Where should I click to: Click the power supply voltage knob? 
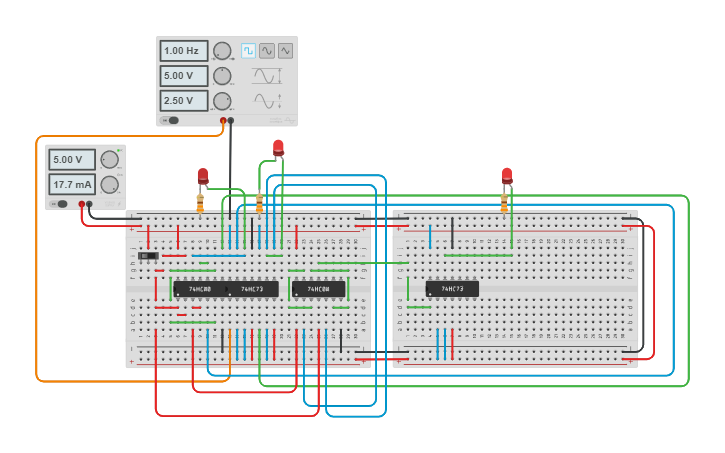click(109, 159)
